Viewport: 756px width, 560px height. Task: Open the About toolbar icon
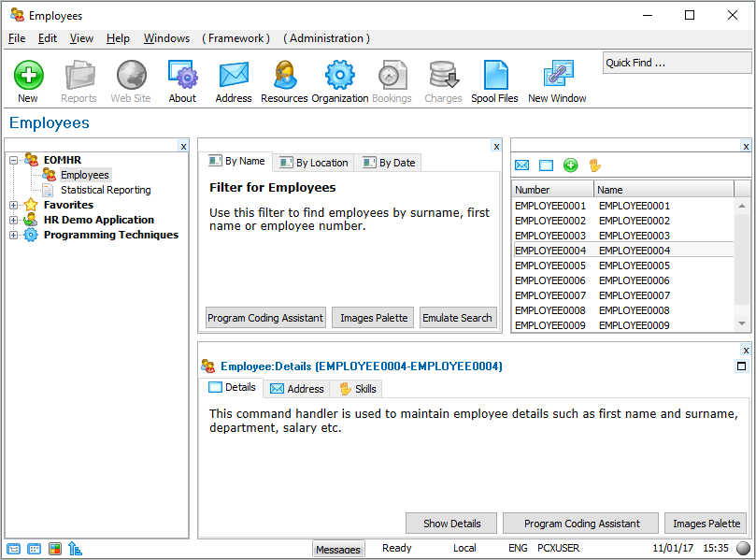(182, 76)
